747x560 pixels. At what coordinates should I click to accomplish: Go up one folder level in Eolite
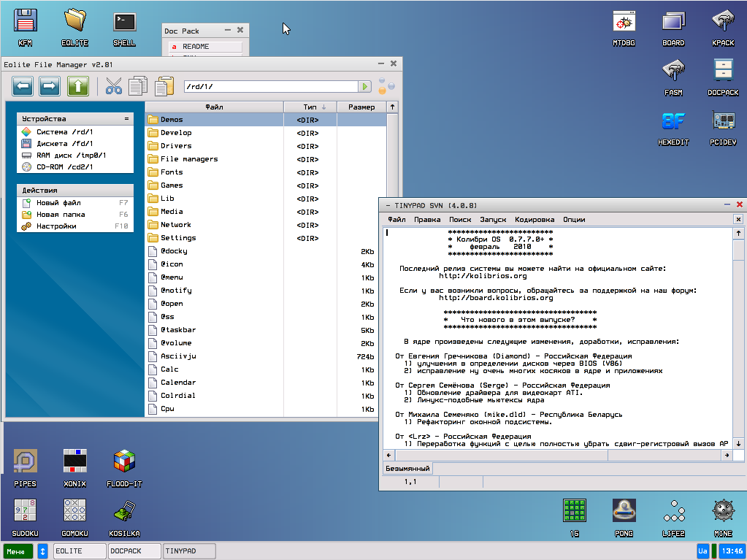[77, 87]
